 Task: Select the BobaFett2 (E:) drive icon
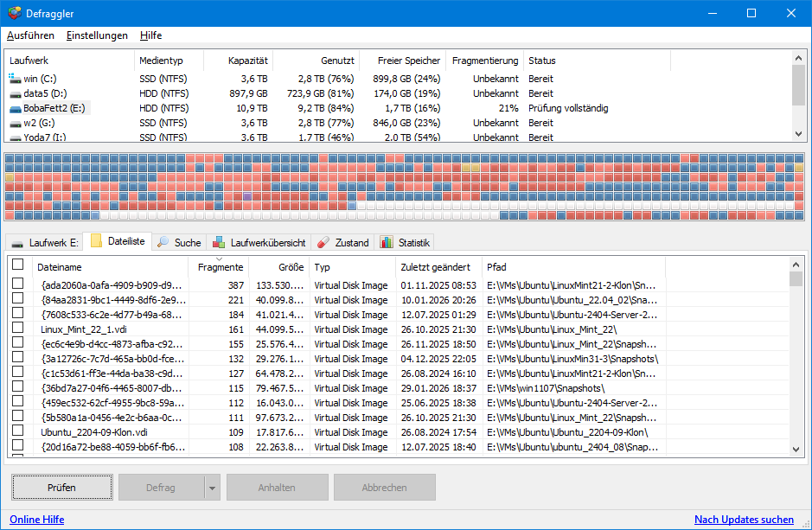(15, 107)
